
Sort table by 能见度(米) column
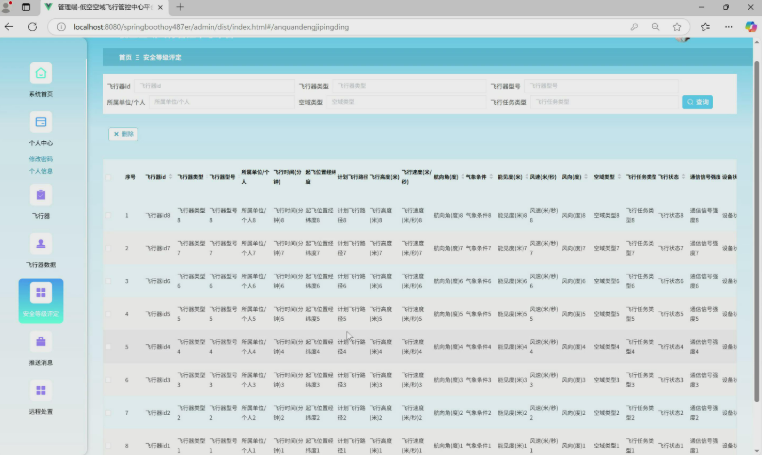coord(527,177)
